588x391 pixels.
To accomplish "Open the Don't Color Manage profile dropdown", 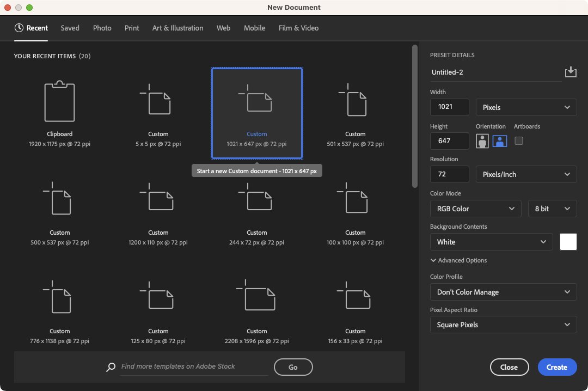I will coord(503,292).
